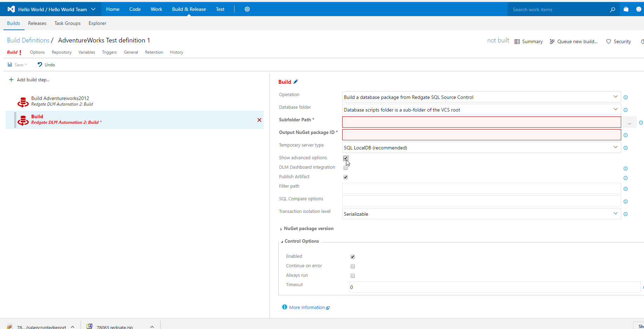Image resolution: width=644 pixels, height=329 pixels.
Task: Switch to Releases tab
Action: (37, 23)
